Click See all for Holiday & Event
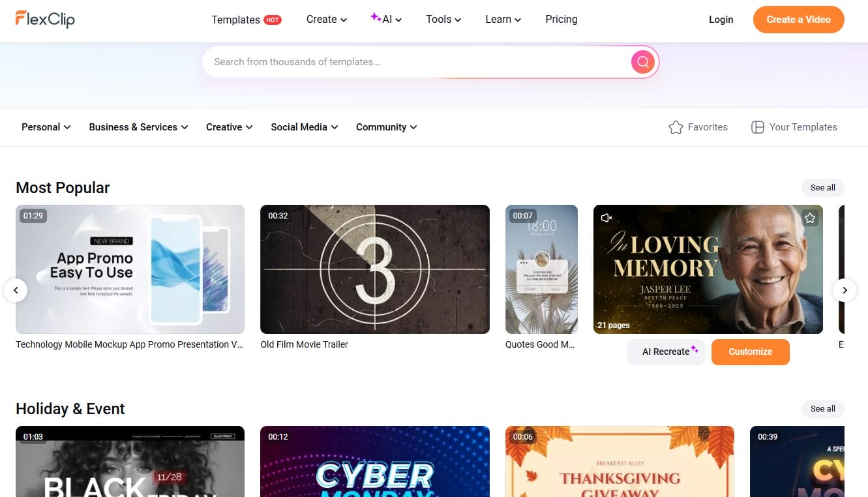Viewport: 868px width, 497px height. pyautogui.click(x=822, y=409)
